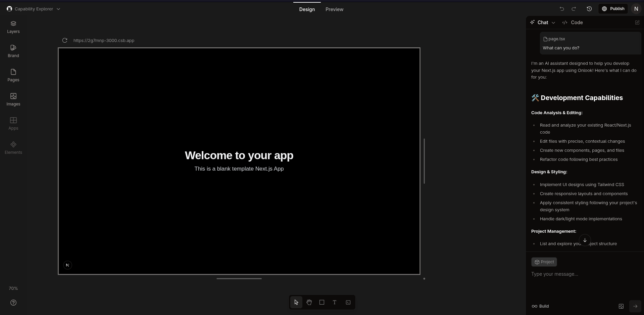Open the Pages panel

pyautogui.click(x=13, y=75)
